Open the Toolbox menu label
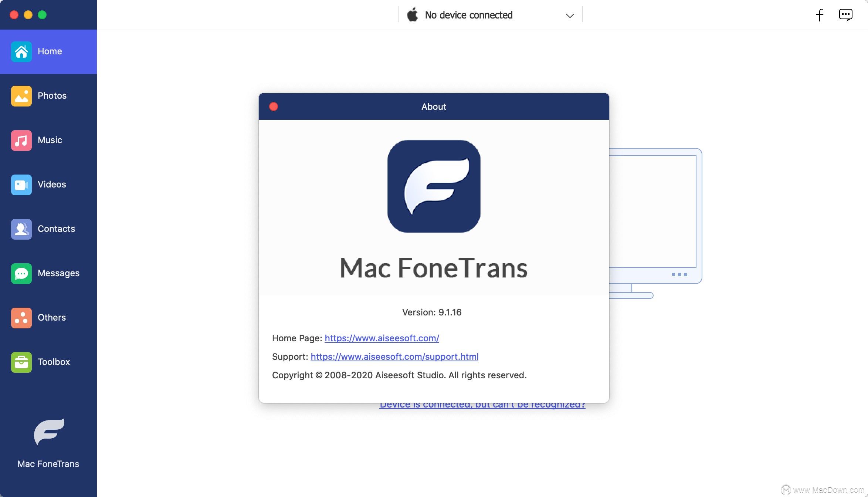The width and height of the screenshot is (868, 497). pos(54,362)
